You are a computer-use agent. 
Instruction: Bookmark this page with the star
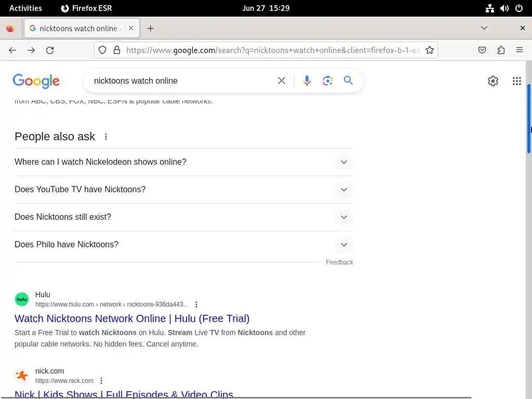[430, 50]
